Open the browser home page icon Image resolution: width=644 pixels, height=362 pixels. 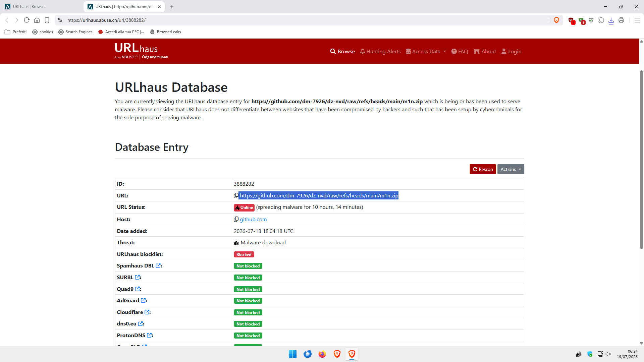[37, 20]
